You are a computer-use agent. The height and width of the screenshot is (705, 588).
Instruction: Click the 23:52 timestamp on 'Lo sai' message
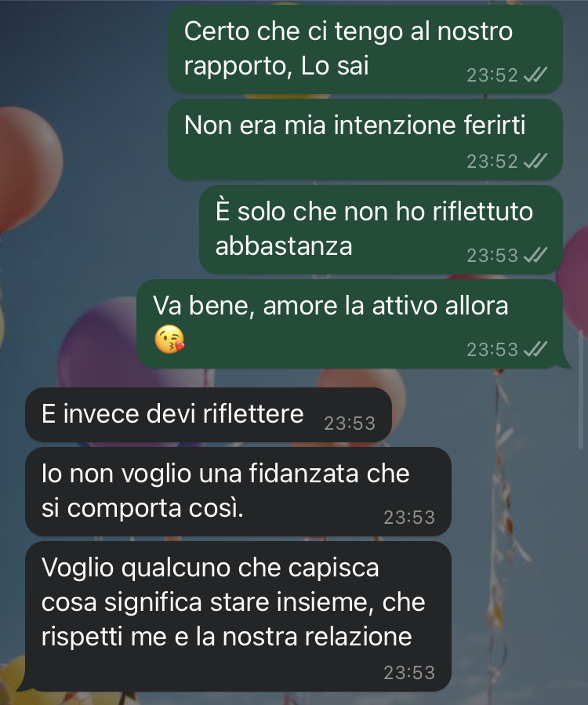(492, 75)
